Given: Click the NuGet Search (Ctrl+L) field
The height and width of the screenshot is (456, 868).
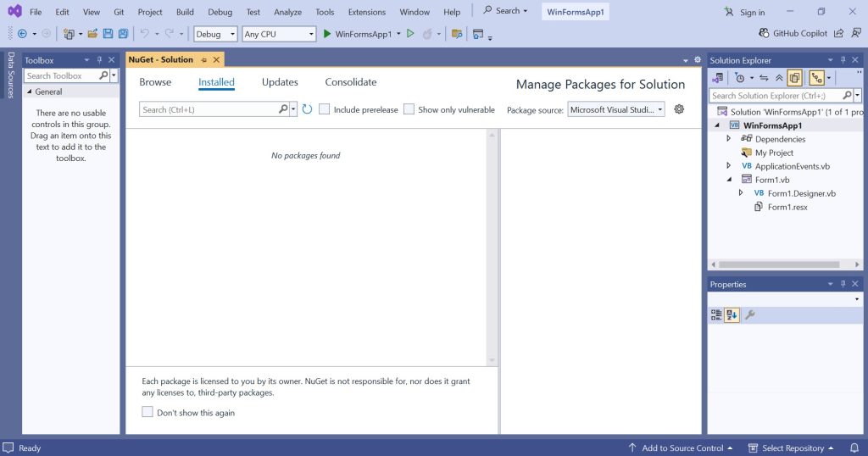Looking at the screenshot, I should pyautogui.click(x=209, y=109).
